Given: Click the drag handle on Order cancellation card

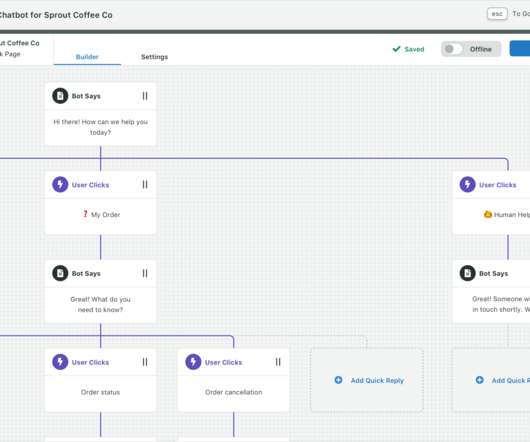Looking at the screenshot, I should (278, 362).
